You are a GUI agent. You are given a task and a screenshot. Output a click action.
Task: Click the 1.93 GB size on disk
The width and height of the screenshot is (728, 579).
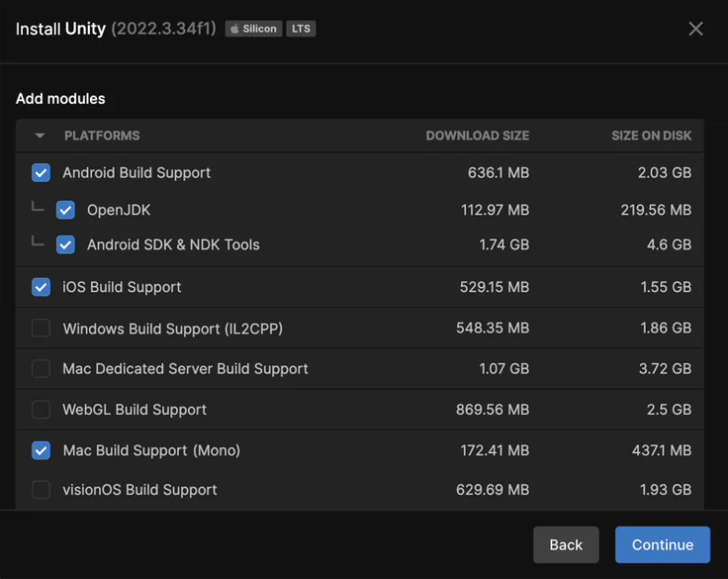[666, 490]
